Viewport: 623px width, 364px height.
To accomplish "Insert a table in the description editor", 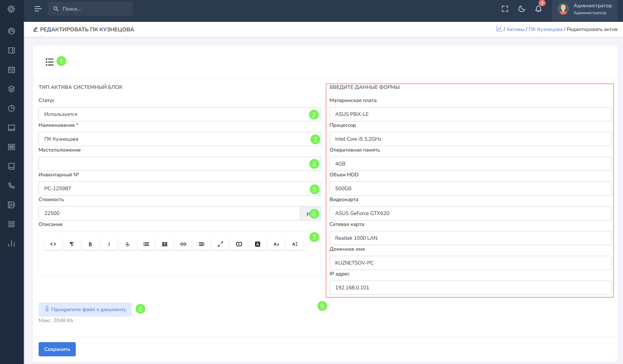I will (165, 244).
